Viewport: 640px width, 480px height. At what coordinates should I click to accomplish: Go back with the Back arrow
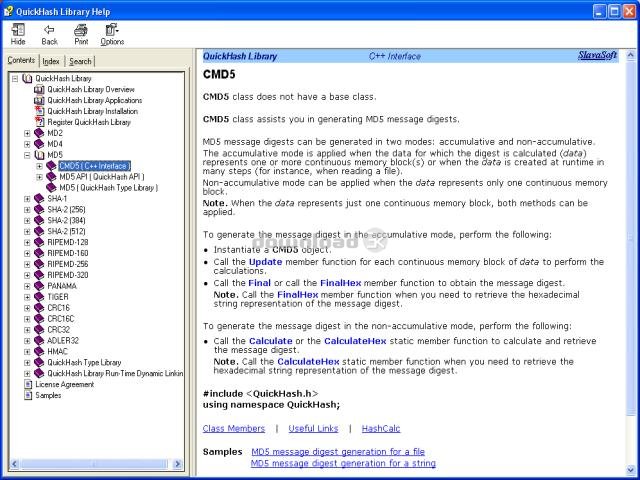tap(49, 30)
